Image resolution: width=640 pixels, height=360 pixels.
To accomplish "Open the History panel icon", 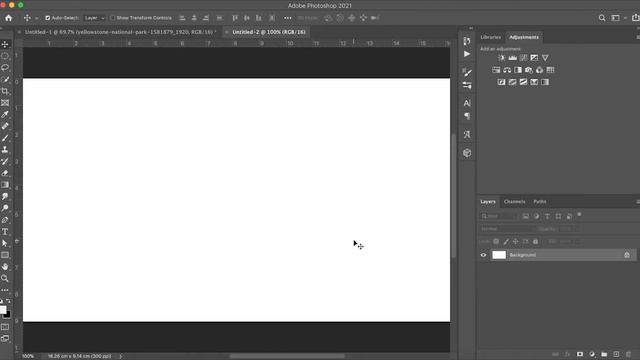I will (467, 41).
